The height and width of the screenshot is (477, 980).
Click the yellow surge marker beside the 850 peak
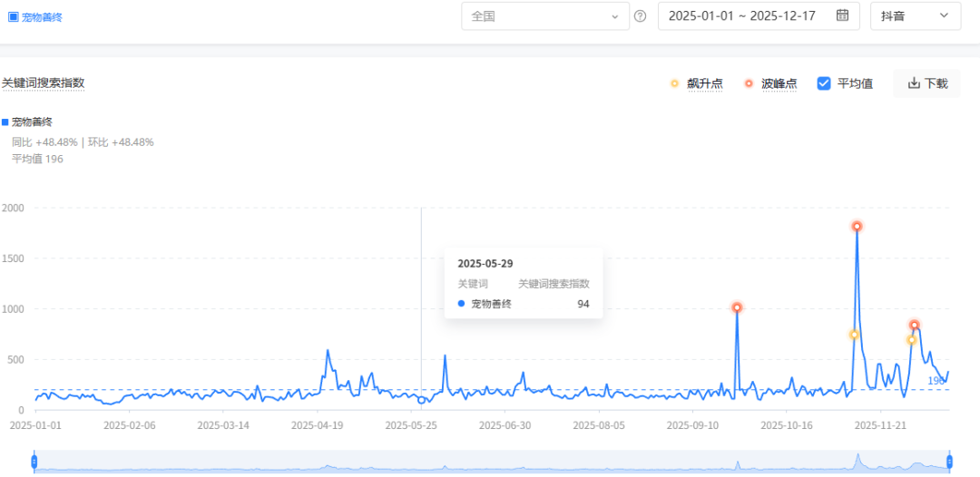point(911,340)
